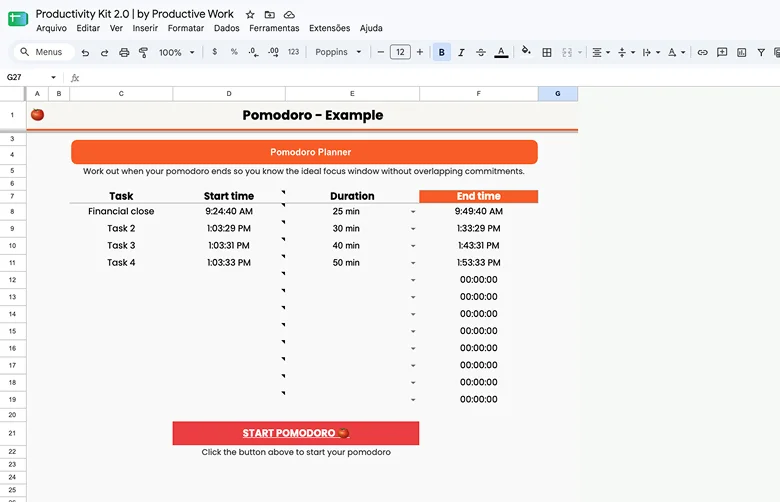This screenshot has width=780, height=502.
Task: Open zoom 100% dropdown
Action: [176, 52]
